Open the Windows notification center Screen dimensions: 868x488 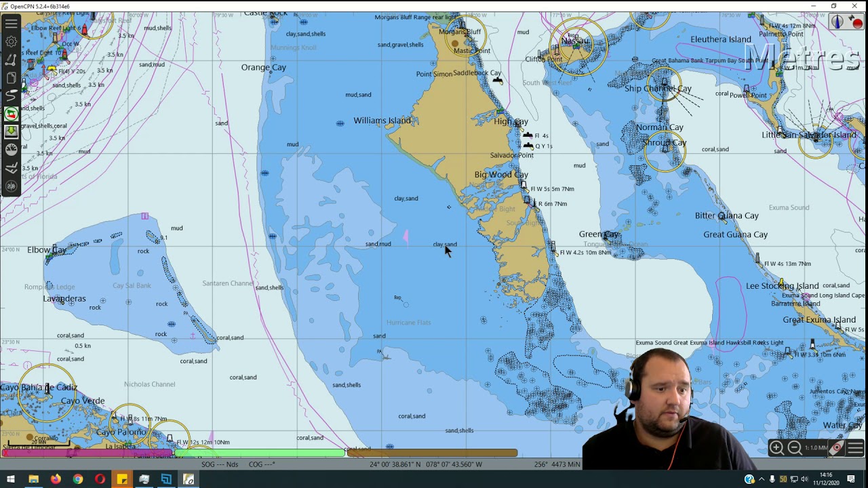[x=851, y=480]
